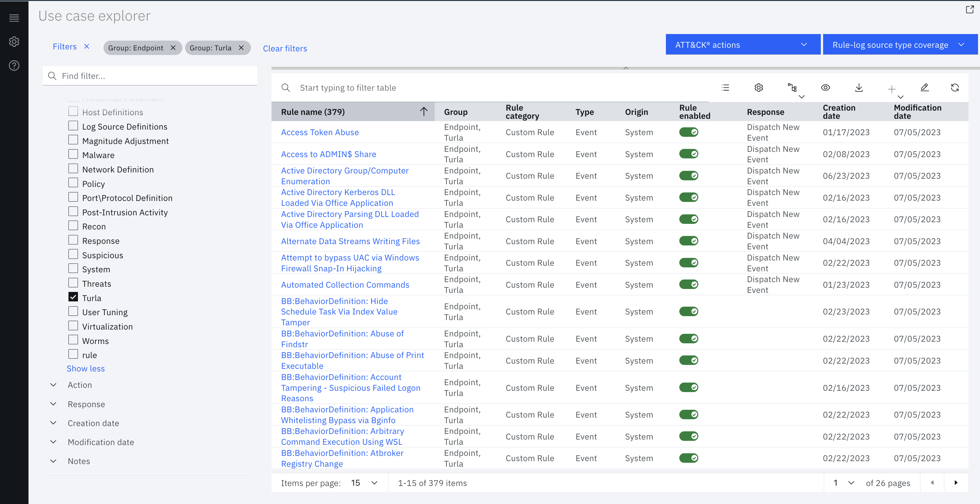980x504 pixels.
Task: Click the Clear filters link
Action: click(x=285, y=48)
